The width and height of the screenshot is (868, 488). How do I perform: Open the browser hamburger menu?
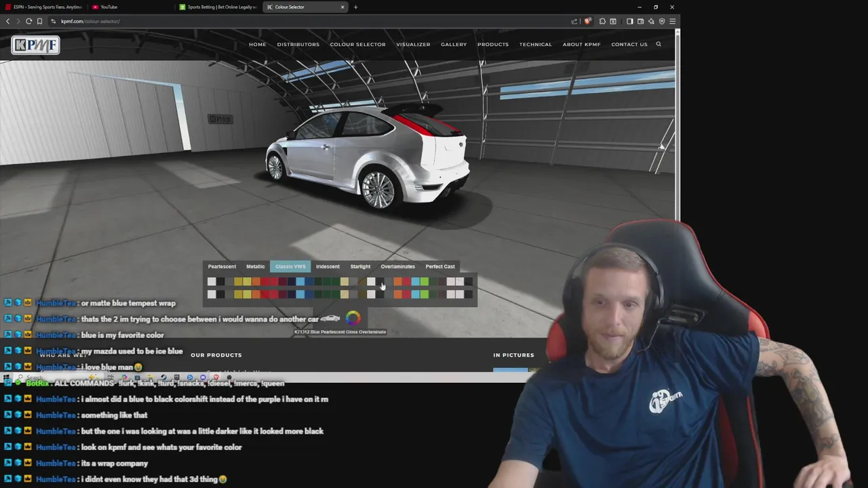[x=672, y=21]
